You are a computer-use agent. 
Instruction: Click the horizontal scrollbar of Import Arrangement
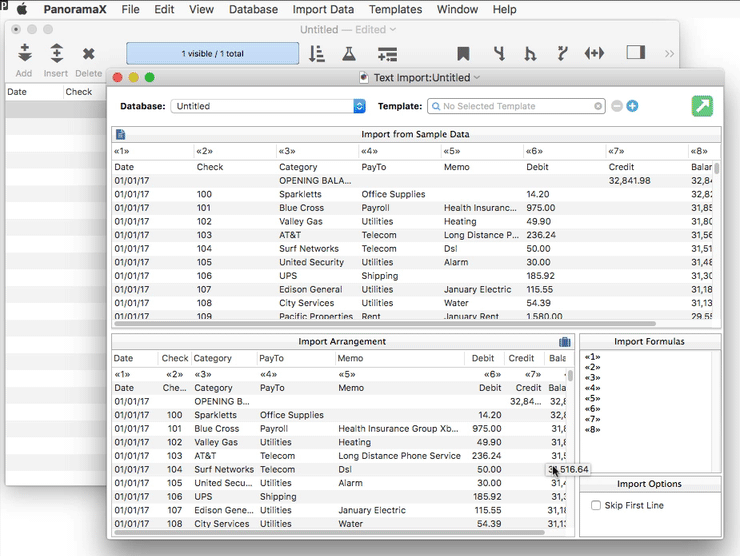[329, 532]
